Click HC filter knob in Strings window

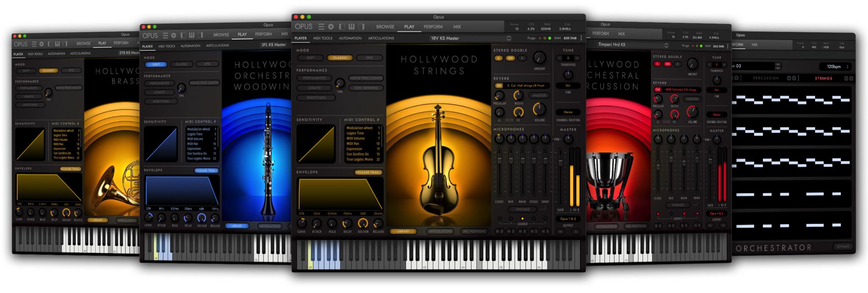[x=518, y=112]
